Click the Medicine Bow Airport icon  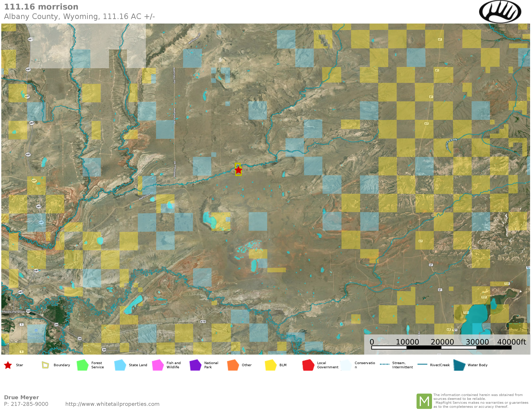click(x=36, y=330)
